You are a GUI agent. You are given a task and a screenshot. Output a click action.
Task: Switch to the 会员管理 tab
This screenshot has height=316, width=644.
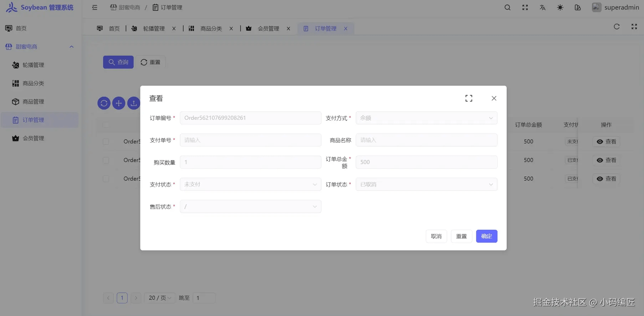pyautogui.click(x=268, y=29)
